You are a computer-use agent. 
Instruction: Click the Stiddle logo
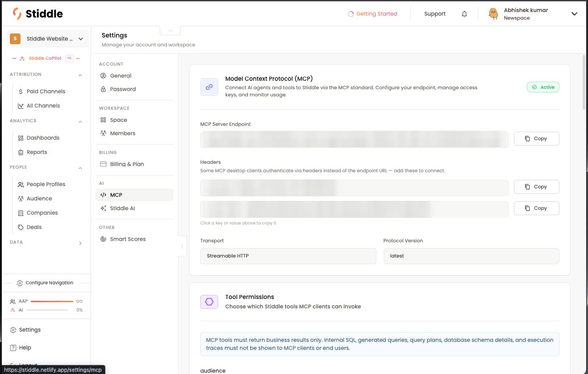(38, 14)
